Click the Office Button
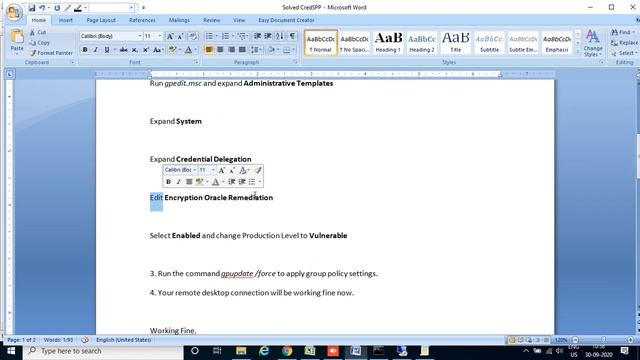The width and height of the screenshot is (640, 360). [13, 12]
